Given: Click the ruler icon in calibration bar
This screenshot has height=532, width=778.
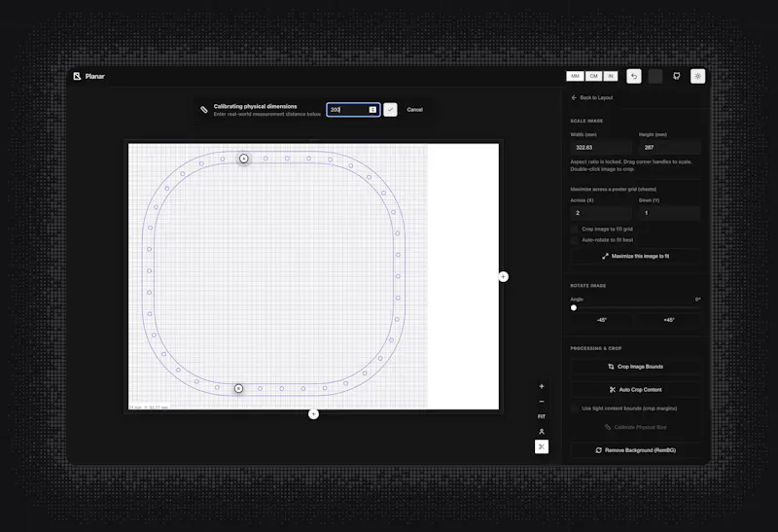Looking at the screenshot, I should coord(204,110).
